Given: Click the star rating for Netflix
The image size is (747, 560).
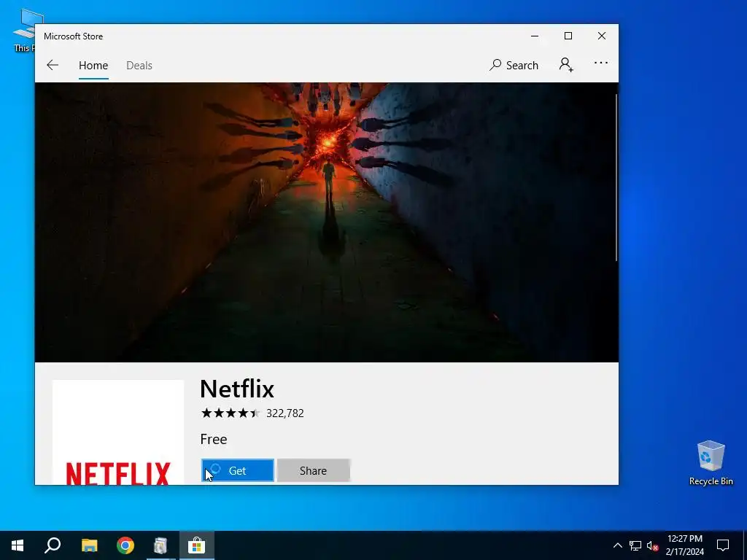Looking at the screenshot, I should (231, 413).
